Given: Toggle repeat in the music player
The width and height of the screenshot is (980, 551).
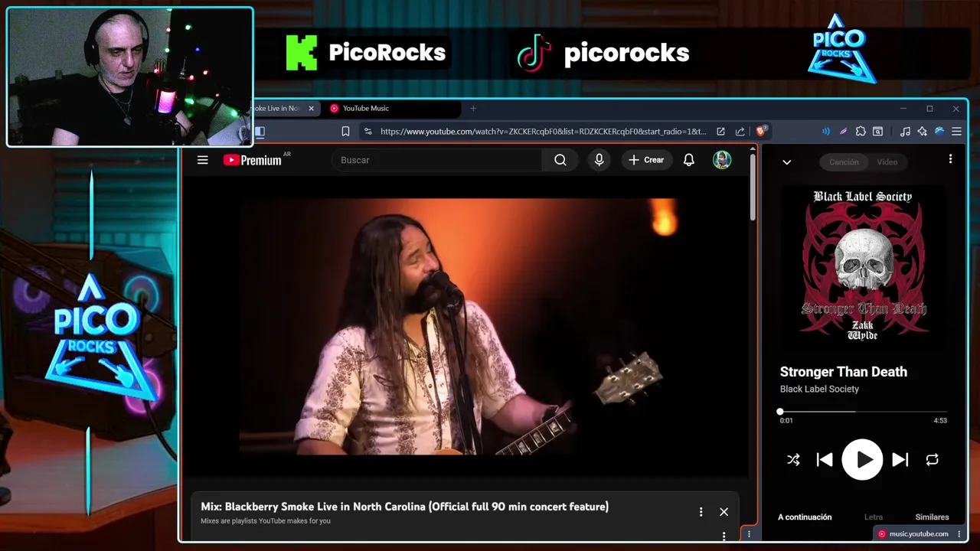Looking at the screenshot, I should pos(932,460).
